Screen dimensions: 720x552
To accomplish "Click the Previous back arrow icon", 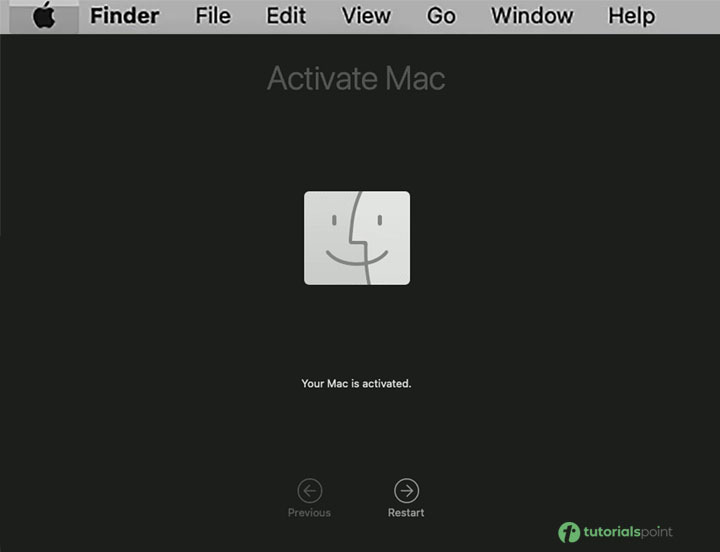I will [309, 491].
